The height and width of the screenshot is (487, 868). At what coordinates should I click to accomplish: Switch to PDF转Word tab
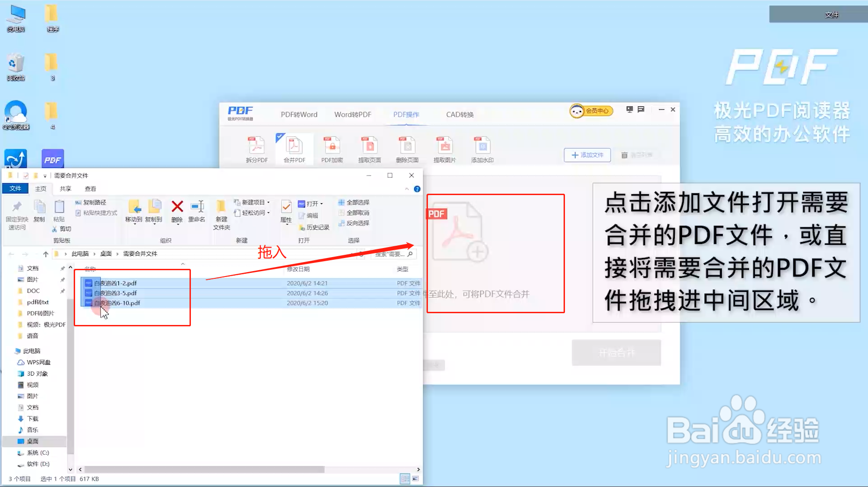click(x=299, y=115)
